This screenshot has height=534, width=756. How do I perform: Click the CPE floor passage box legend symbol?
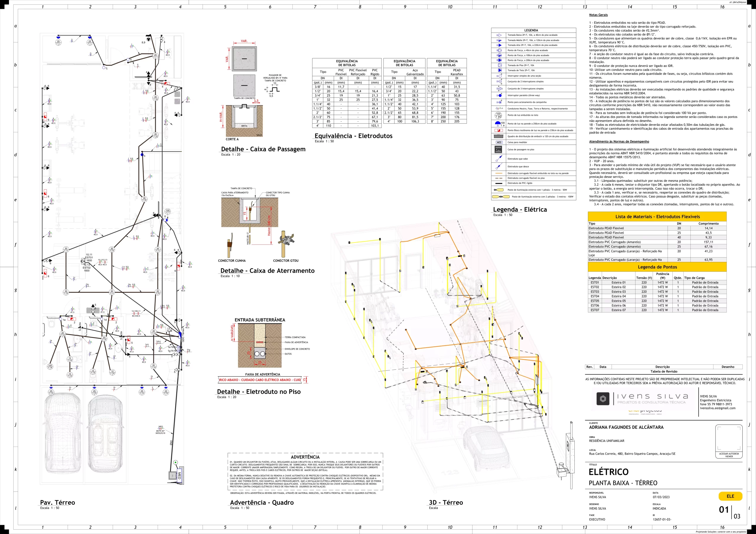[498, 149]
